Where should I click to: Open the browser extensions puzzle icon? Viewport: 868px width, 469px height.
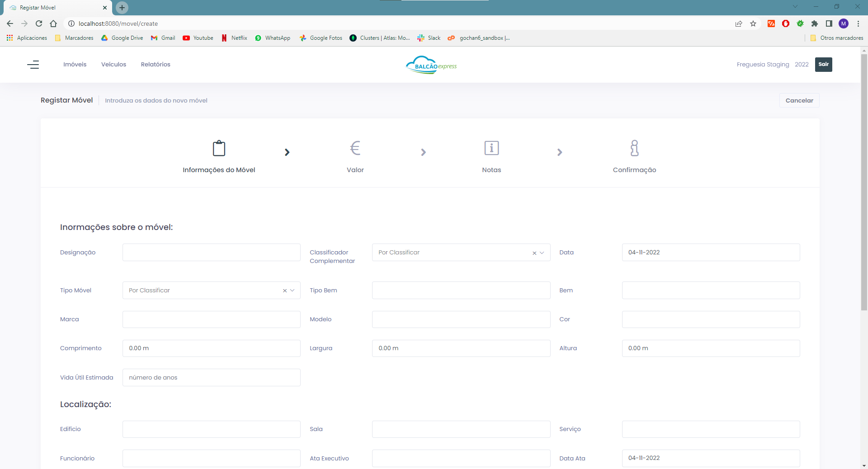coord(815,23)
